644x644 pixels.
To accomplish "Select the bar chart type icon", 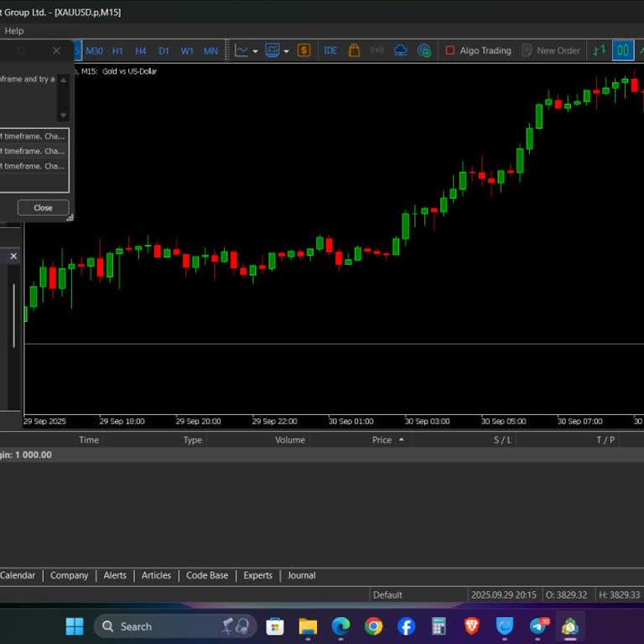I will [x=600, y=50].
